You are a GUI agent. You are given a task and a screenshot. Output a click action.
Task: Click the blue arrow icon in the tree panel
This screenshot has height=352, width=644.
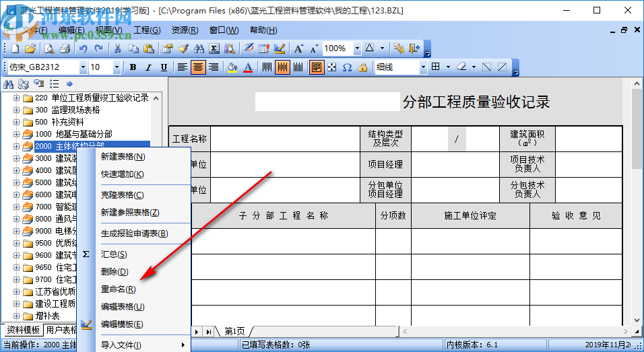[x=69, y=84]
